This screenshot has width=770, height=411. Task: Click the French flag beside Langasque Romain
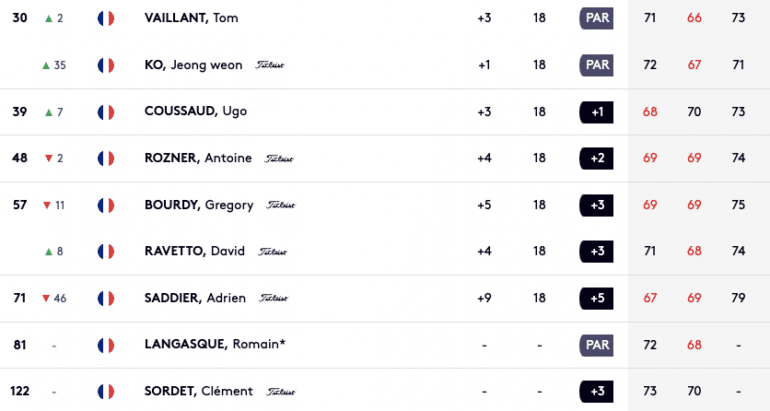pos(106,345)
